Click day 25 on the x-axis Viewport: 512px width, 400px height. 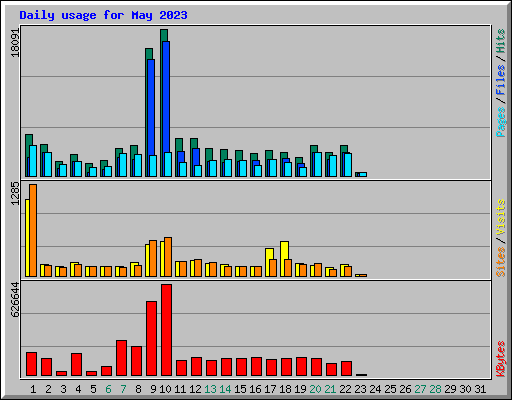point(390,389)
